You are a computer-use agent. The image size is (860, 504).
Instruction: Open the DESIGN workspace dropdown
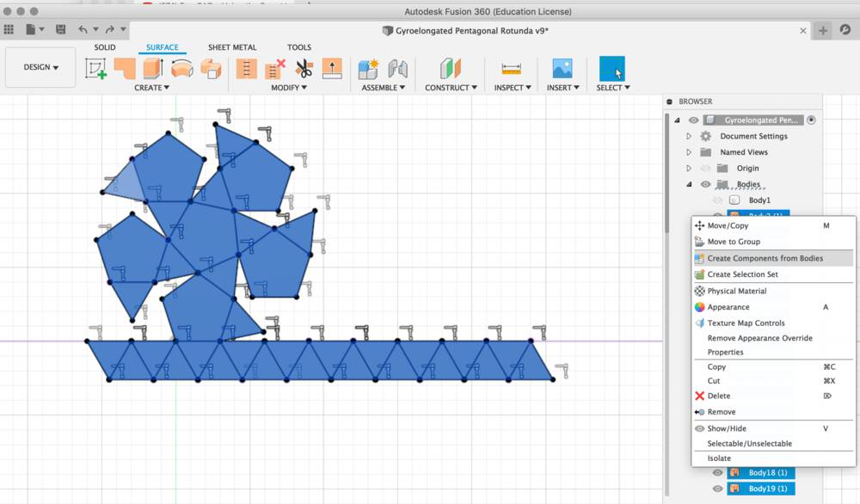point(40,67)
